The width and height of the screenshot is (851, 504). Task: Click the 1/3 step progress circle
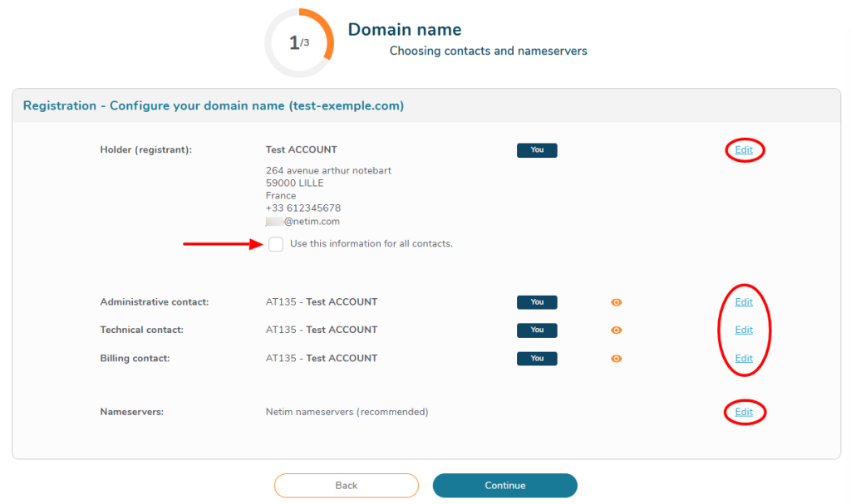pos(299,43)
